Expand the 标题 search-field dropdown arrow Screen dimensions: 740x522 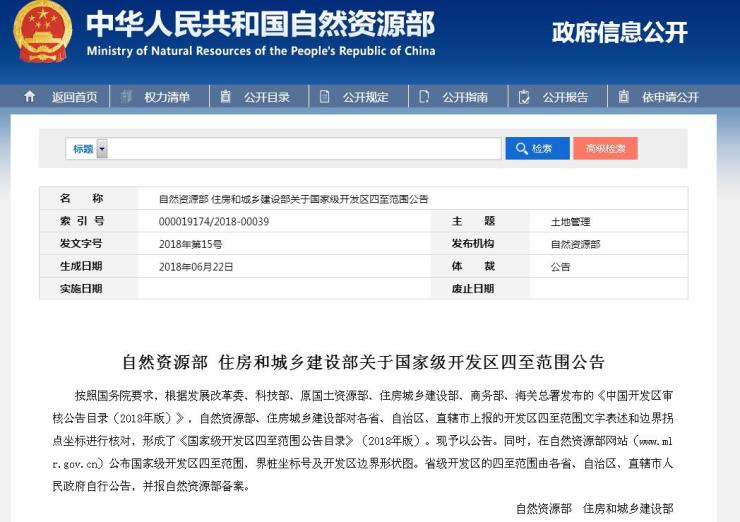point(102,149)
